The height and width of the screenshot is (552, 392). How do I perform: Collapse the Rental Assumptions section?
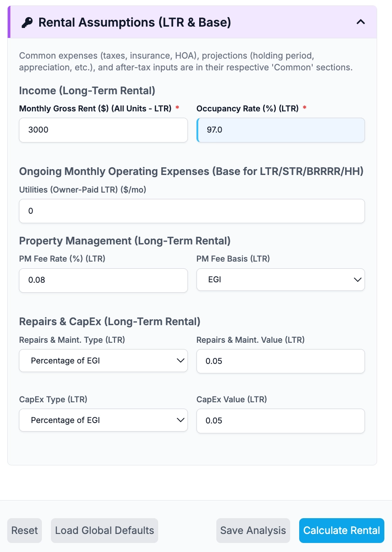click(360, 22)
